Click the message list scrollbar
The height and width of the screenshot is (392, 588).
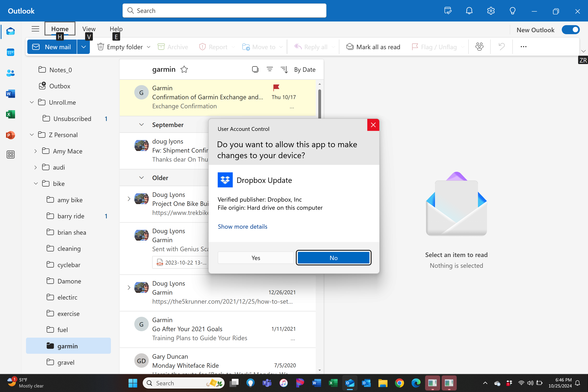(x=320, y=104)
